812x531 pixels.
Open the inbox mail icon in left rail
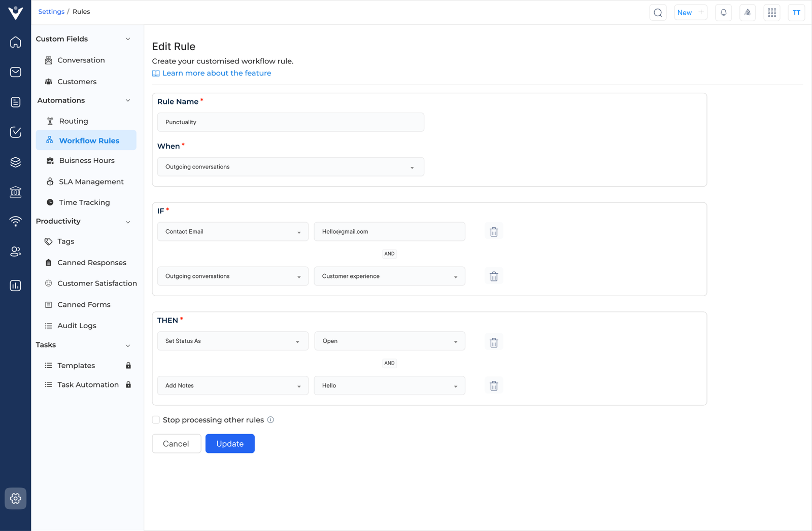[x=16, y=72]
